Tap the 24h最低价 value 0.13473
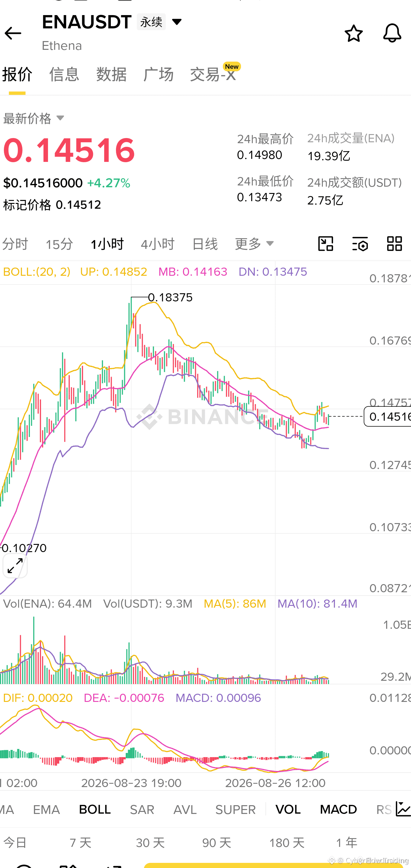This screenshot has height=868, width=411. (x=259, y=197)
